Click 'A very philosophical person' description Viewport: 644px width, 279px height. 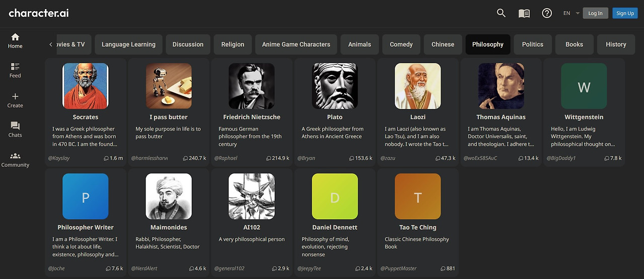(252, 239)
